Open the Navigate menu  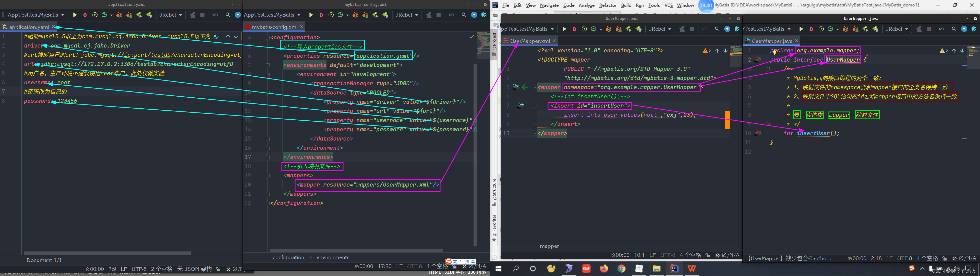coord(549,5)
